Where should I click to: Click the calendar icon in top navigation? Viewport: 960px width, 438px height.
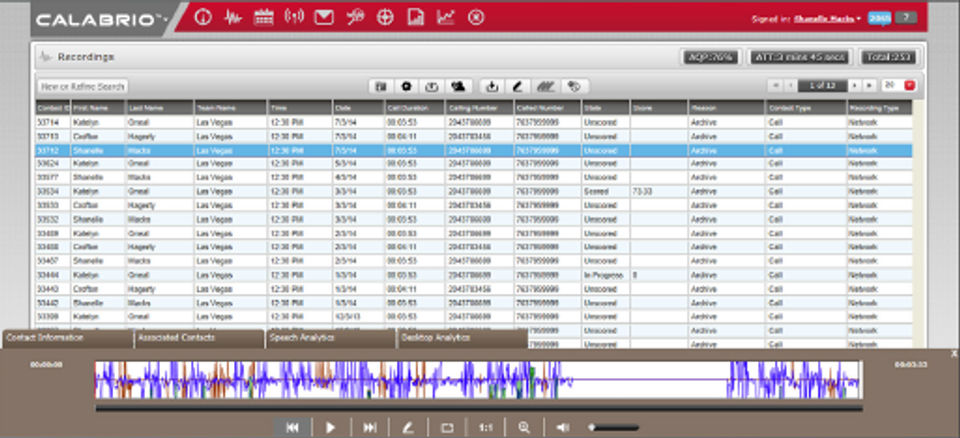point(263,17)
